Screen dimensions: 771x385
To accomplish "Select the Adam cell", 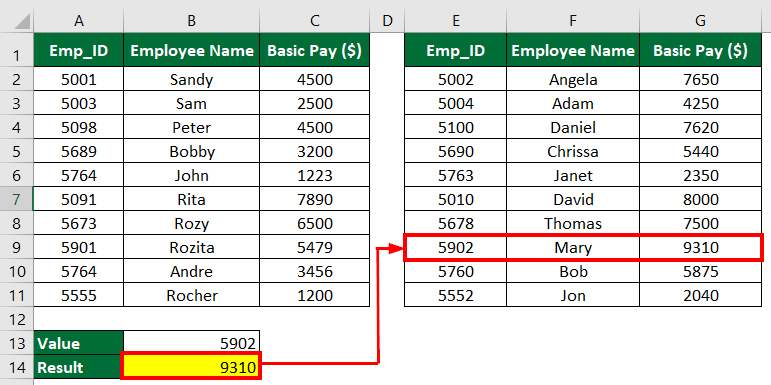I will [573, 103].
